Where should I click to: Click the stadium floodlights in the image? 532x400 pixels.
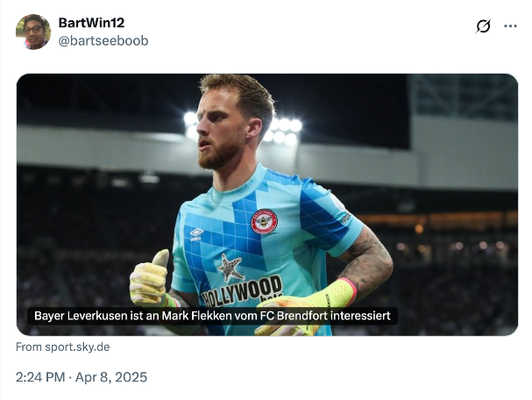coord(285,129)
